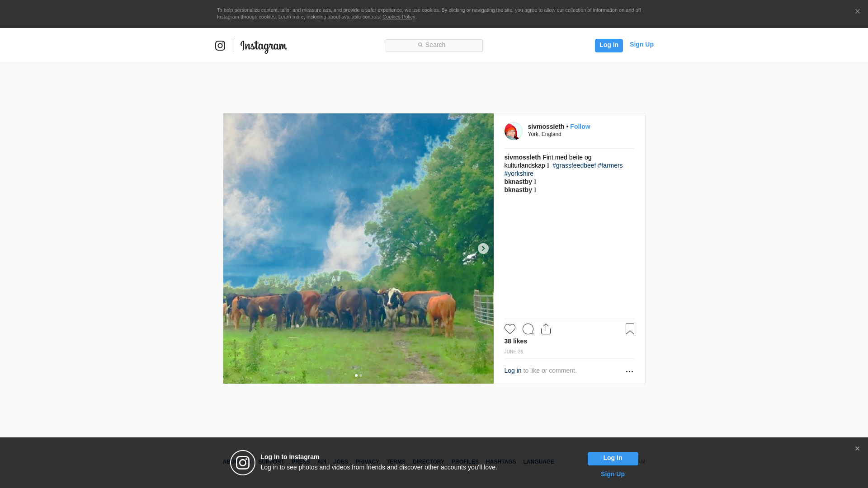Open the #grassfeedbeef hashtag

574,165
